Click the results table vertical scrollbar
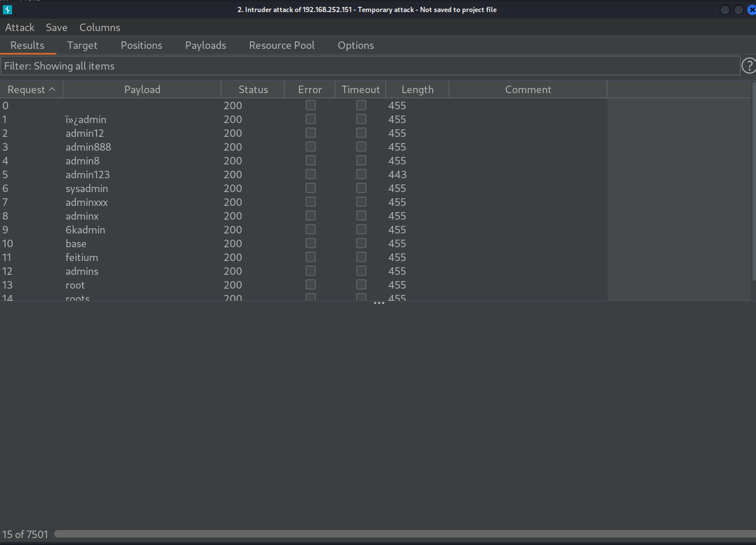 coord(754,181)
